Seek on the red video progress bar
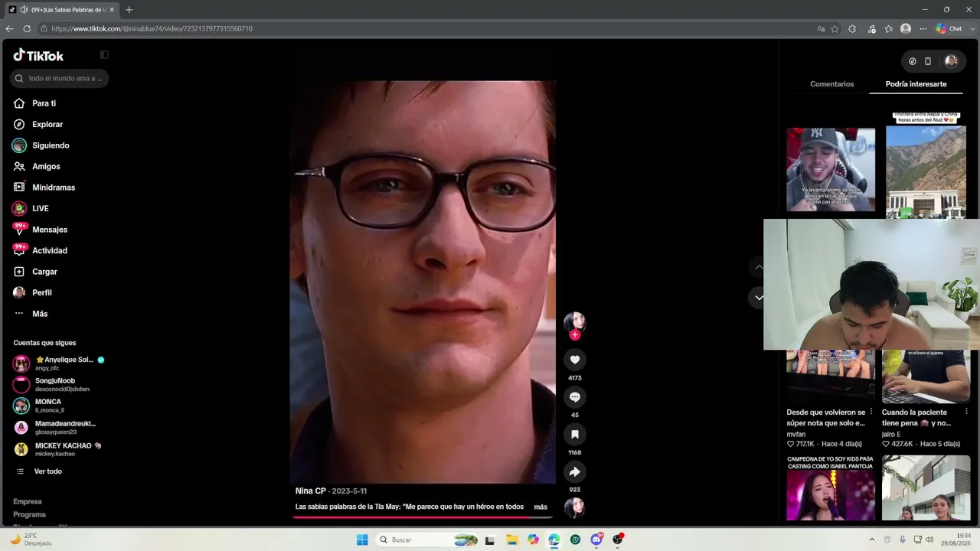This screenshot has width=980, height=551. pyautogui.click(x=422, y=517)
